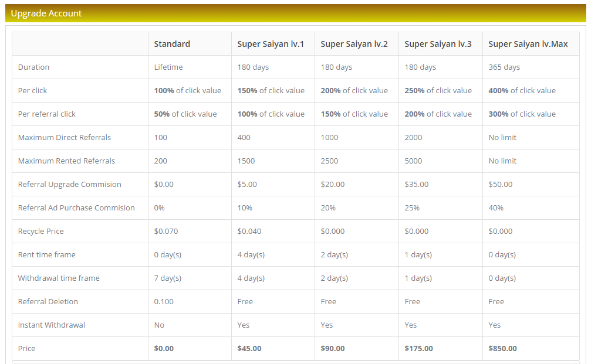
Task: Click the Referral Deletion 0.100 cell
Action: (163, 302)
